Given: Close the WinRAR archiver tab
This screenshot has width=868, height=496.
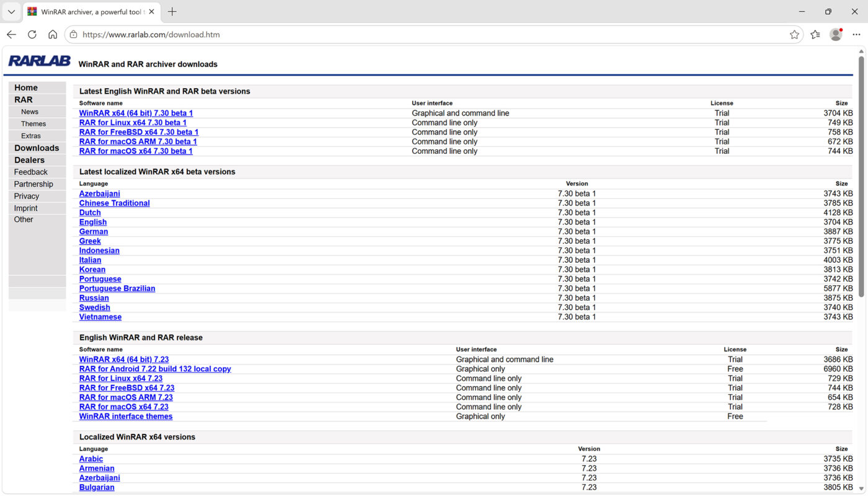Looking at the screenshot, I should pyautogui.click(x=152, y=12).
